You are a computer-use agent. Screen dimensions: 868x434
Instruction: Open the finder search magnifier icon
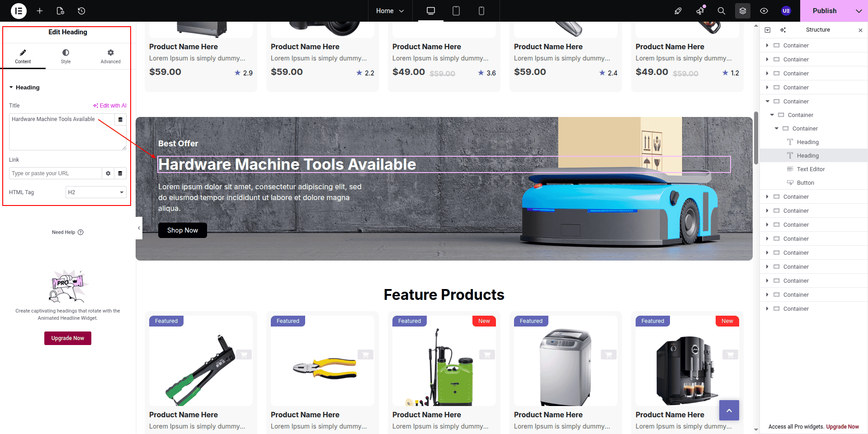tap(722, 11)
